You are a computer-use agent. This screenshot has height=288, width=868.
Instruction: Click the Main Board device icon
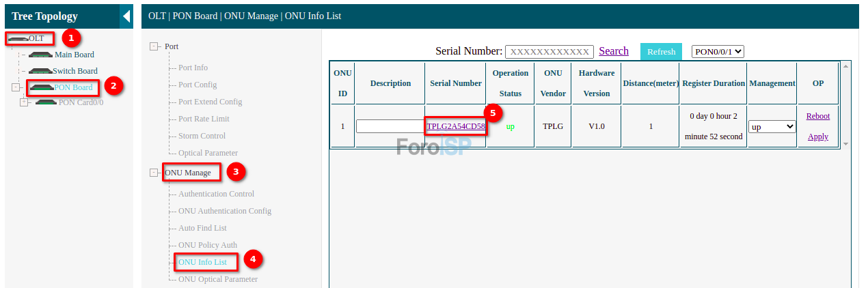(41, 55)
